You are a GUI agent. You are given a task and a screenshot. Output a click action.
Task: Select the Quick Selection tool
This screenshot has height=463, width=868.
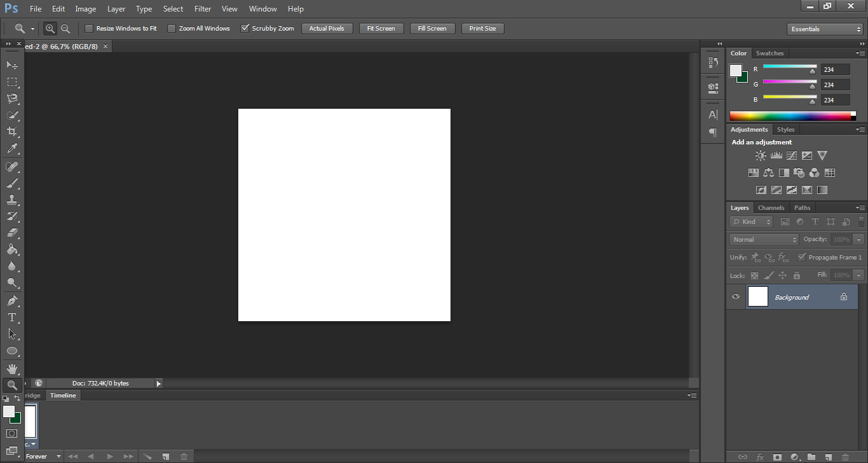pyautogui.click(x=12, y=115)
